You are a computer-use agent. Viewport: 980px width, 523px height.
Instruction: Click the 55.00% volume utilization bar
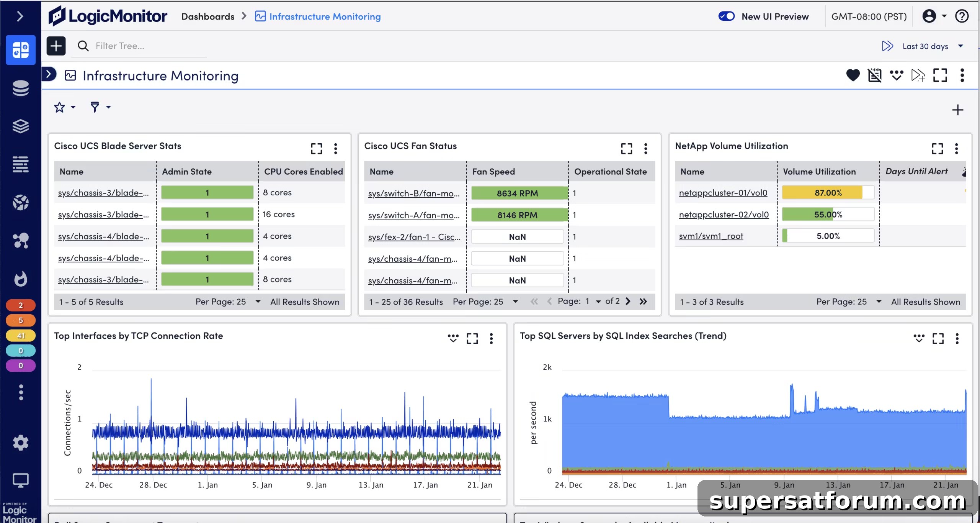828,215
